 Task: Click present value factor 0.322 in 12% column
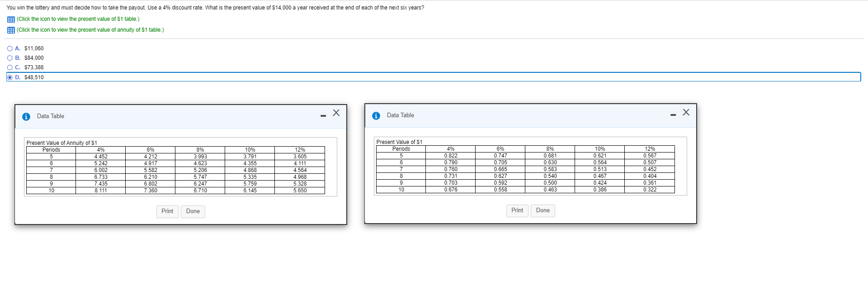650,190
